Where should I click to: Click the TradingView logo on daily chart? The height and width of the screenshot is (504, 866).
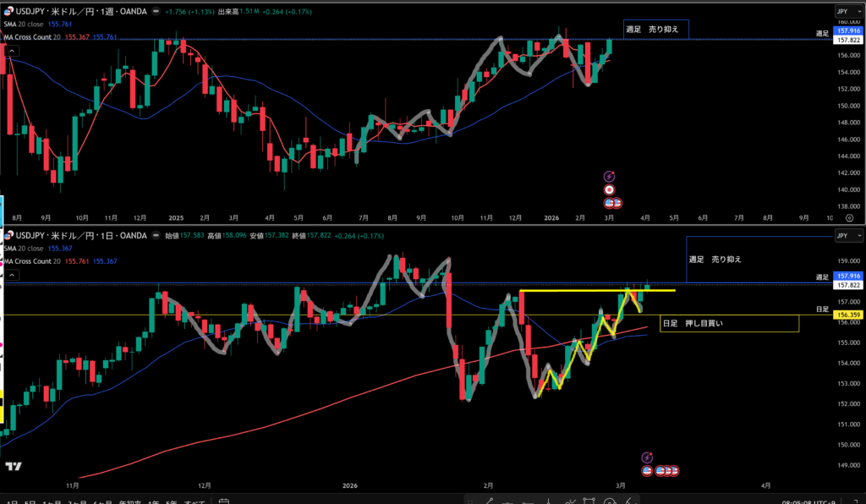[x=14, y=466]
